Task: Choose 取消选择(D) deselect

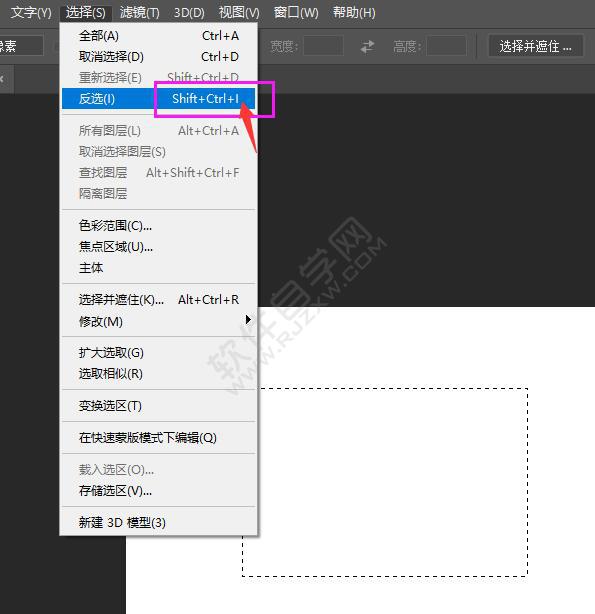Action: (159, 57)
